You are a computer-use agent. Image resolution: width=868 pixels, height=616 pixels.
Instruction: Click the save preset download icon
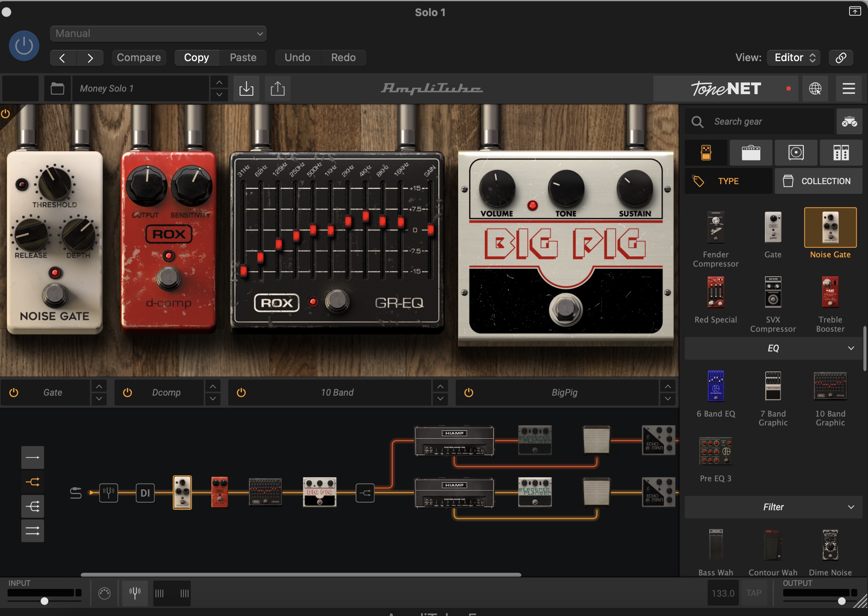pos(246,88)
